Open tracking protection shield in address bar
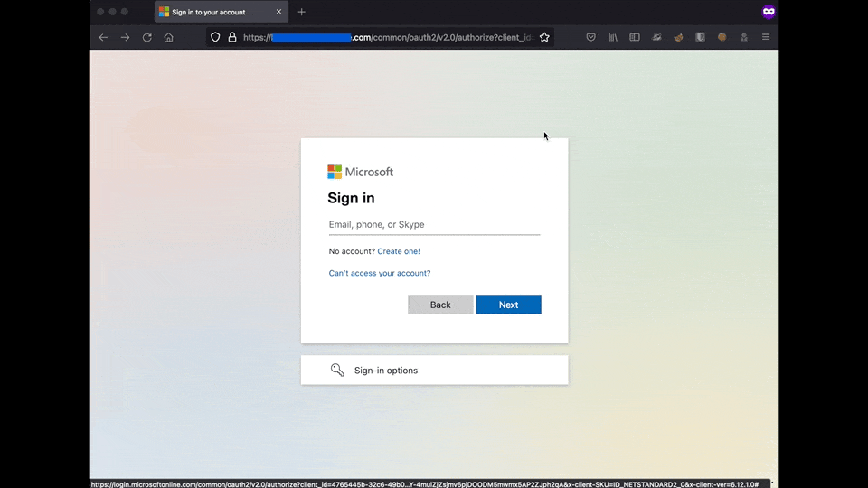 click(x=215, y=37)
